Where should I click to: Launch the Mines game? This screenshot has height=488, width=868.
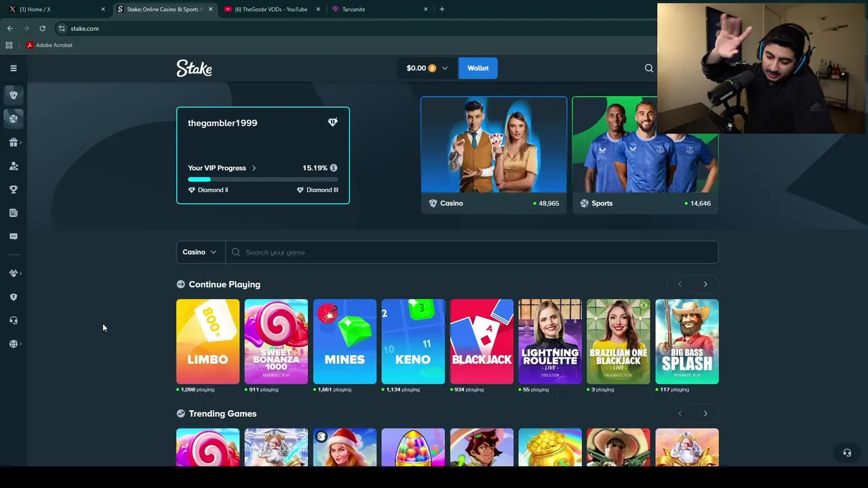(344, 342)
